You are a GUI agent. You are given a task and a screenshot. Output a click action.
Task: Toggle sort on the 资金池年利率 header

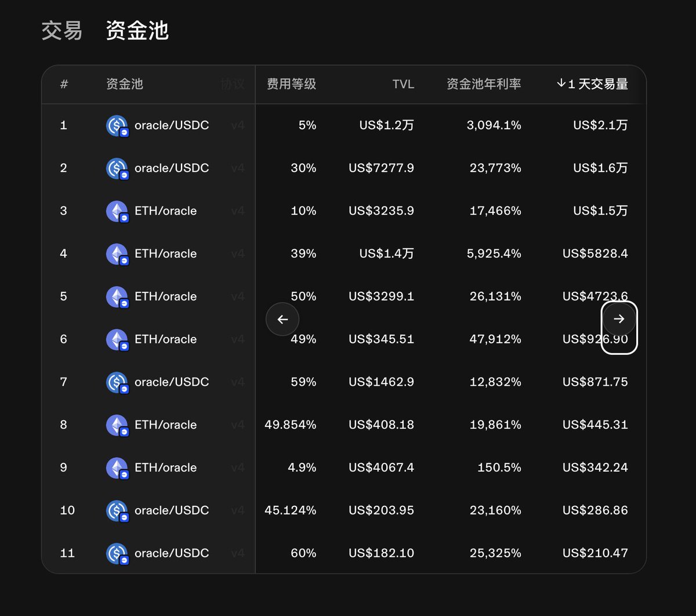click(484, 84)
